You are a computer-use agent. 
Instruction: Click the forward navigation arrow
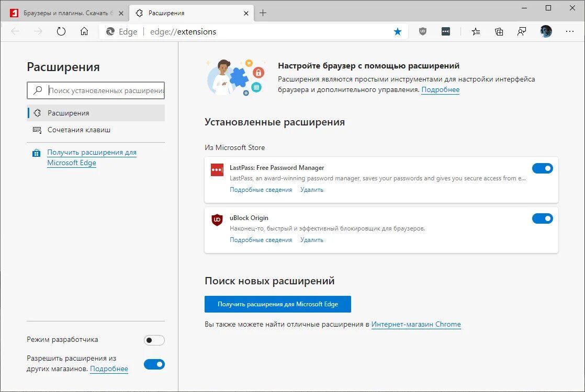click(38, 32)
